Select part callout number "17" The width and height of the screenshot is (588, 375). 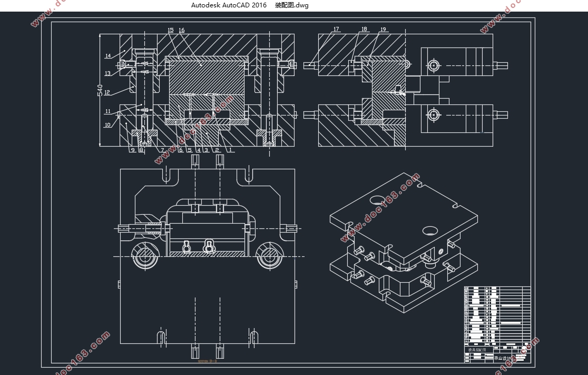click(x=336, y=29)
